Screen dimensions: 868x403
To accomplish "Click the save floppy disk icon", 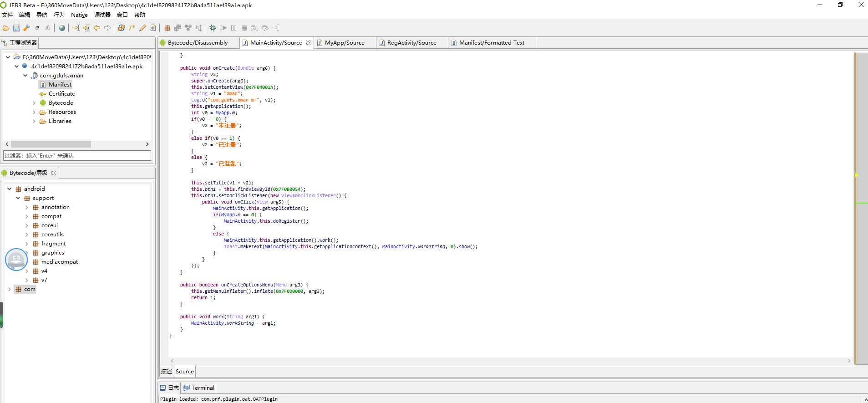I will 16,28.
